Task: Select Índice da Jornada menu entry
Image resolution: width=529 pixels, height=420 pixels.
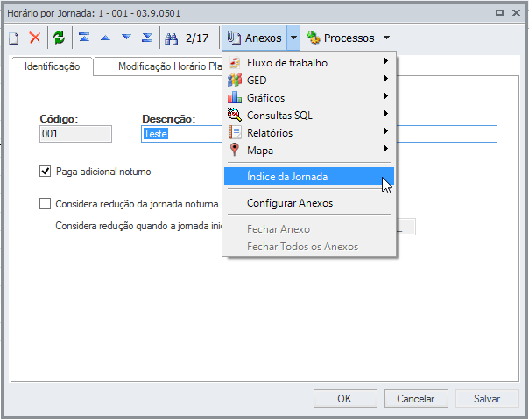Action: pyautogui.click(x=309, y=176)
